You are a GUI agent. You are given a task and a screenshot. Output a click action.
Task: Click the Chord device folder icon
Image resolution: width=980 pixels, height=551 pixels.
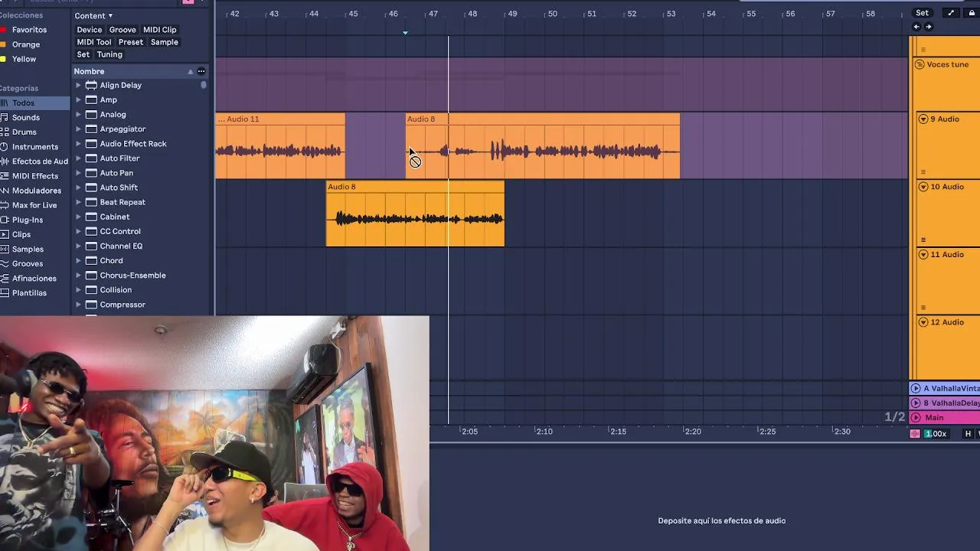[91, 260]
